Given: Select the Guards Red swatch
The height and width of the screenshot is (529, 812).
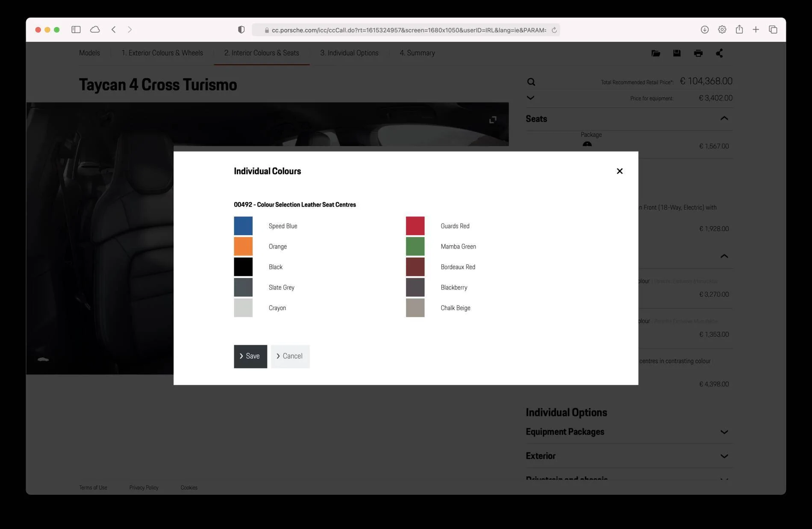Looking at the screenshot, I should 415,226.
